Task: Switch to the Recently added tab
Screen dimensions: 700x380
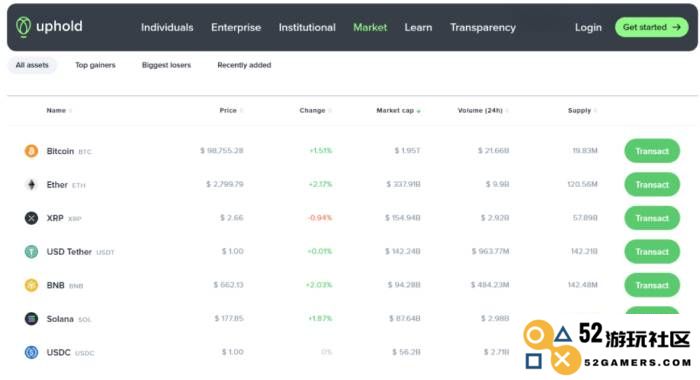Action: (244, 65)
